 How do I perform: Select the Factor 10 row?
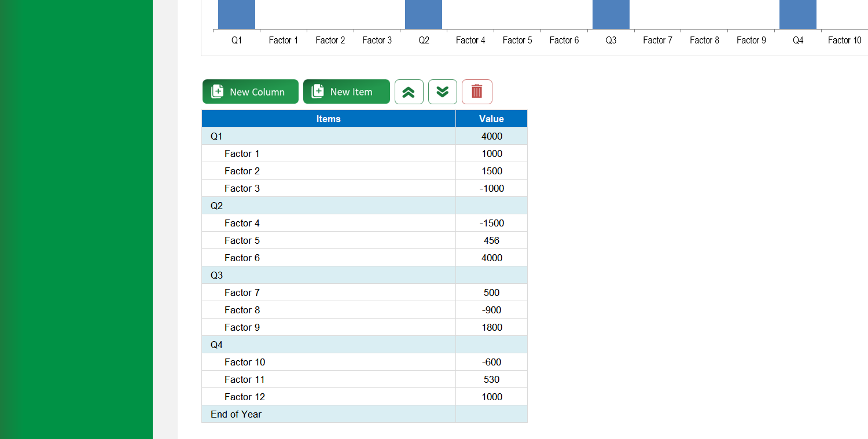click(x=289, y=361)
